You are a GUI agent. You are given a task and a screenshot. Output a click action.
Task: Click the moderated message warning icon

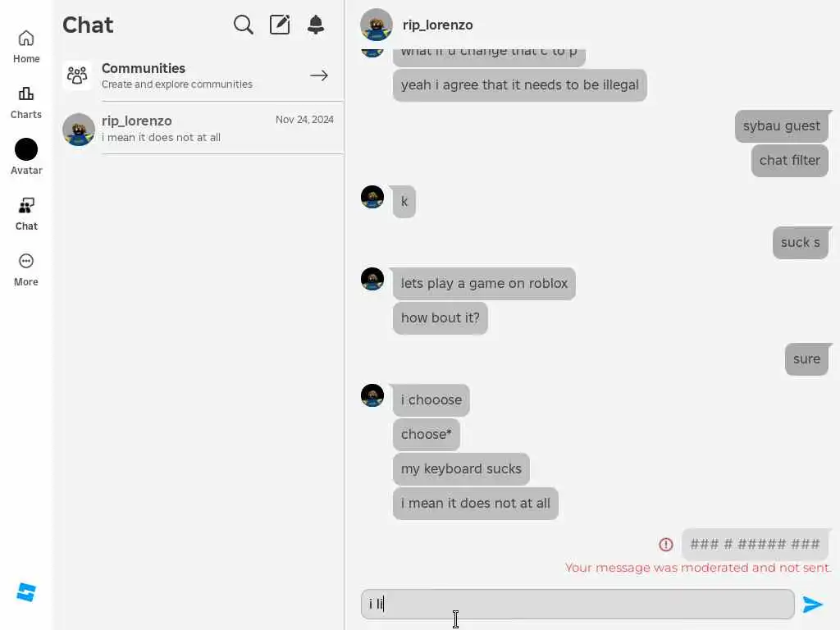coord(666,545)
